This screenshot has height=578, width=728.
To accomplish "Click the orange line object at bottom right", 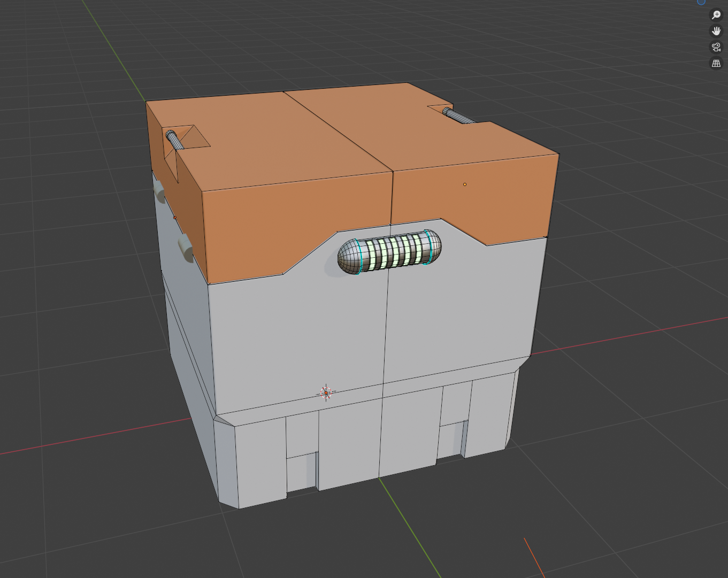I will point(534,557).
